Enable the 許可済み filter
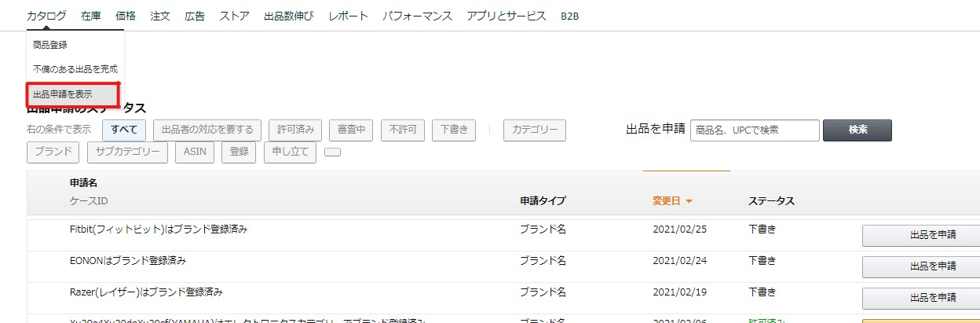Image resolution: width=980 pixels, height=323 pixels. click(295, 130)
